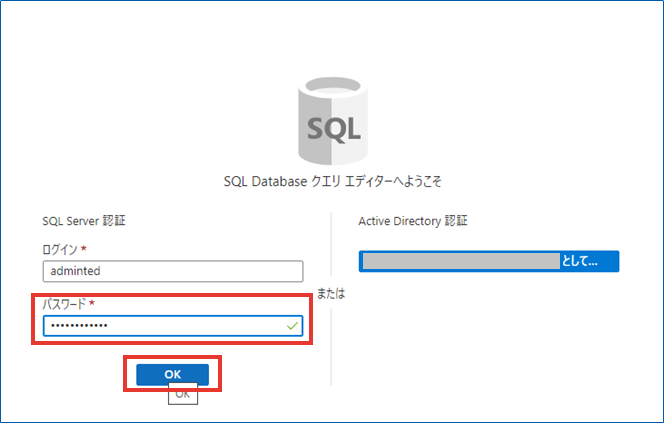Click the ログイン input field containing adminted
This screenshot has width=664, height=423.
[x=173, y=271]
